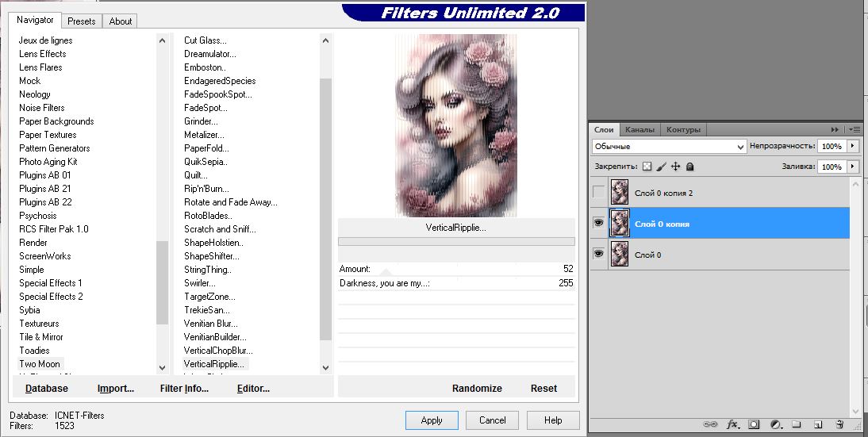Screen dimensions: 868x437
Task: Click the Apply button
Action: click(432, 420)
